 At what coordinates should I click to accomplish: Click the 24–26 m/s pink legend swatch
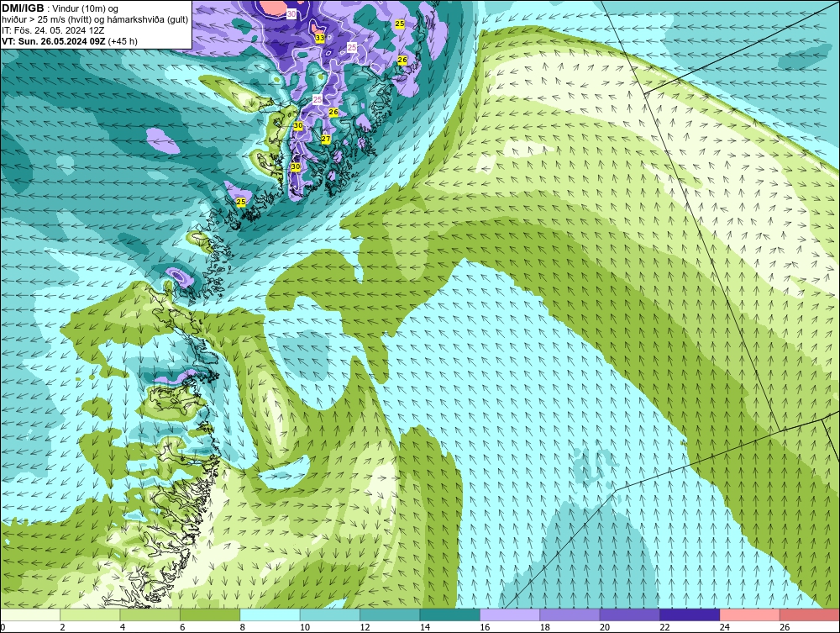click(750, 615)
